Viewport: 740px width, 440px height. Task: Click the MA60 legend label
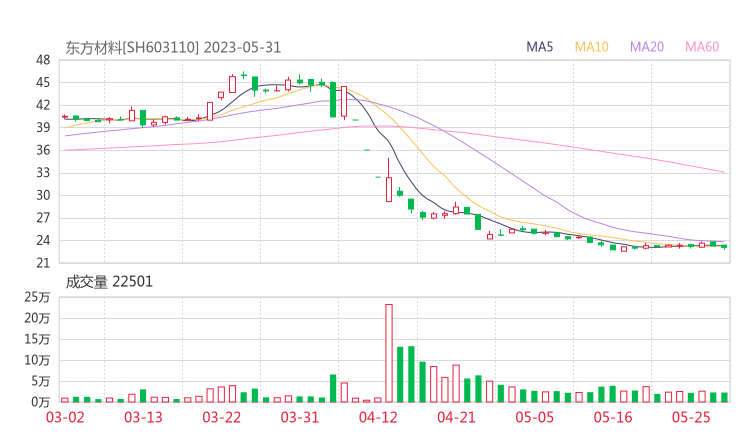click(702, 47)
